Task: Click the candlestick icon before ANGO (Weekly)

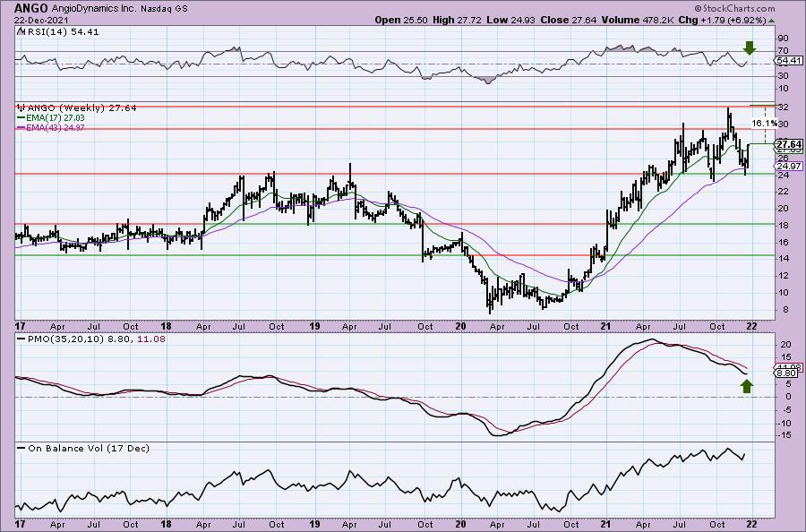Action: click(x=21, y=108)
